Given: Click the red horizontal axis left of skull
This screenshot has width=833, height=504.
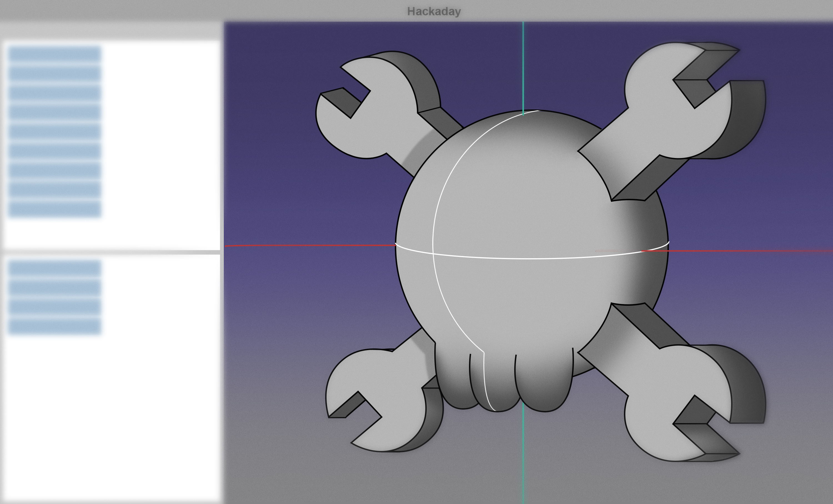Looking at the screenshot, I should (x=304, y=245).
